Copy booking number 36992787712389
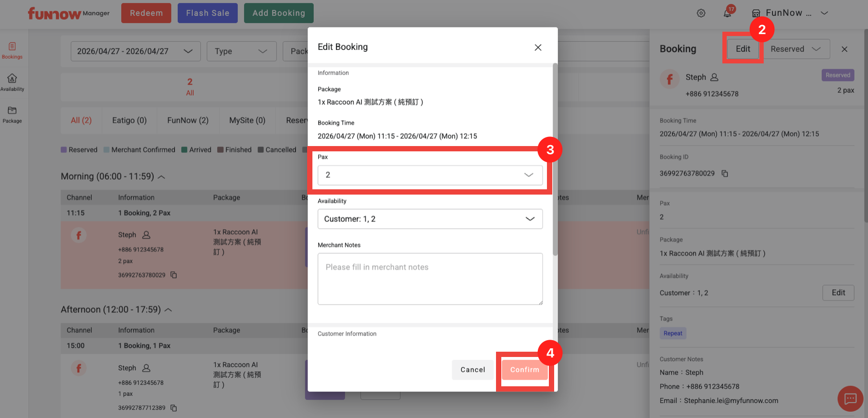This screenshot has height=418, width=868. [x=174, y=408]
